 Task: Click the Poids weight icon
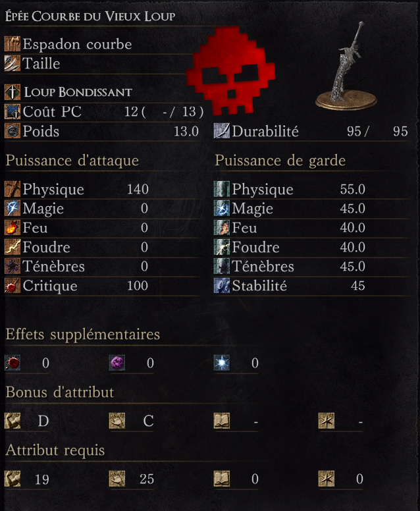13,131
